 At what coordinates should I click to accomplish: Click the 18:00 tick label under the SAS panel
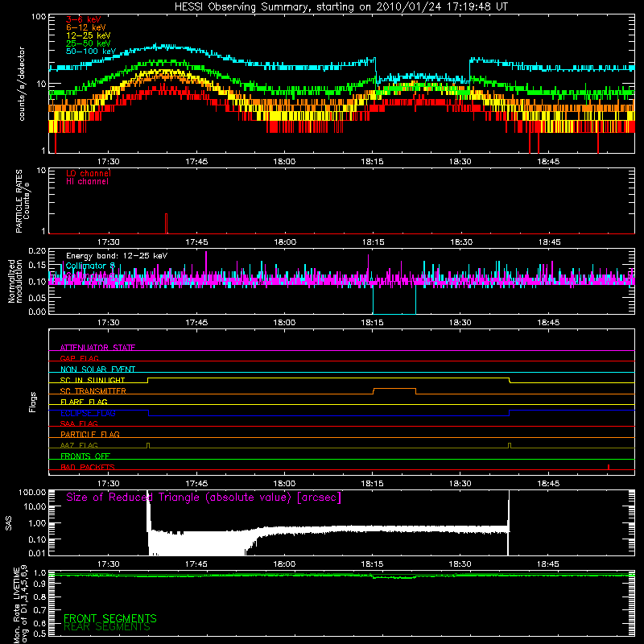pyautogui.click(x=284, y=564)
